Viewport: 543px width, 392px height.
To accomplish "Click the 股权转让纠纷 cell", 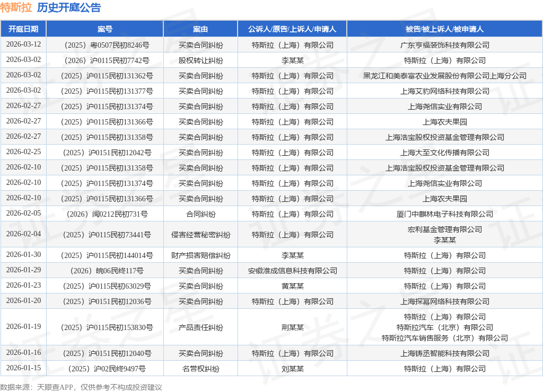I will (x=200, y=60).
